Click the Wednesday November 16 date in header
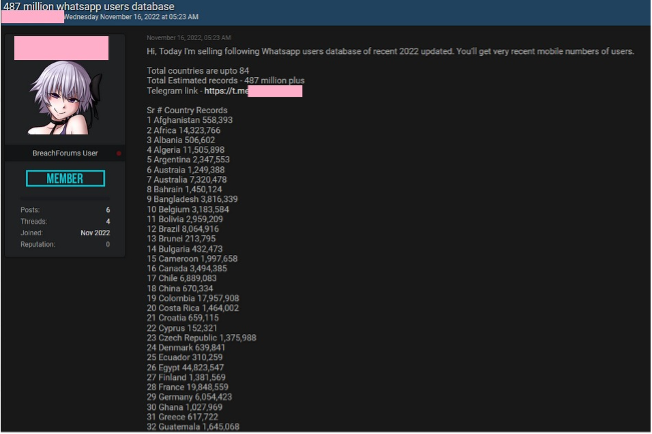Viewport: 652px width, 434px height. click(x=131, y=18)
